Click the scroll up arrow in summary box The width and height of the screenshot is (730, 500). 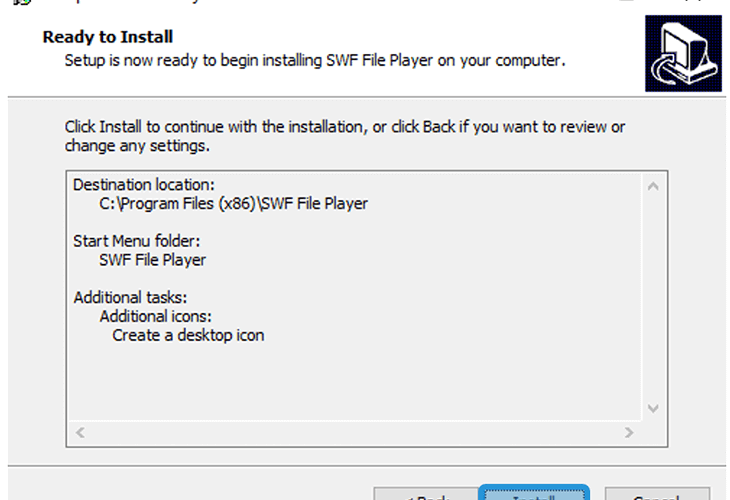click(x=653, y=187)
